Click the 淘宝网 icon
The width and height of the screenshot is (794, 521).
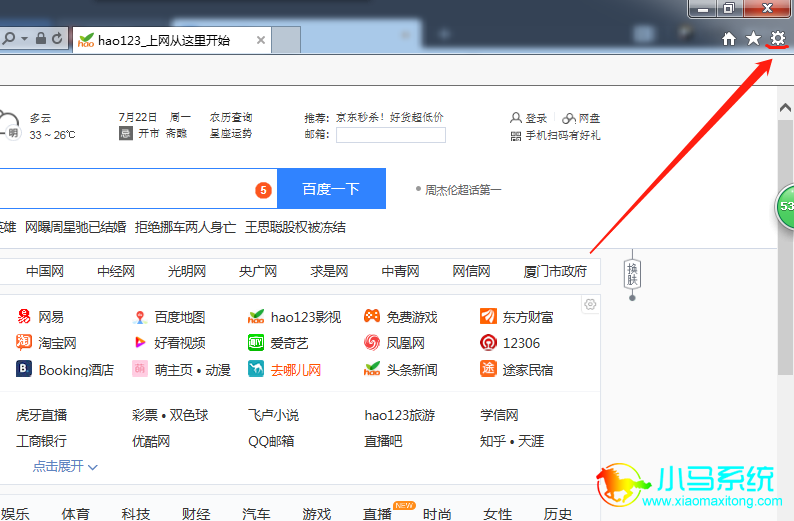24,343
